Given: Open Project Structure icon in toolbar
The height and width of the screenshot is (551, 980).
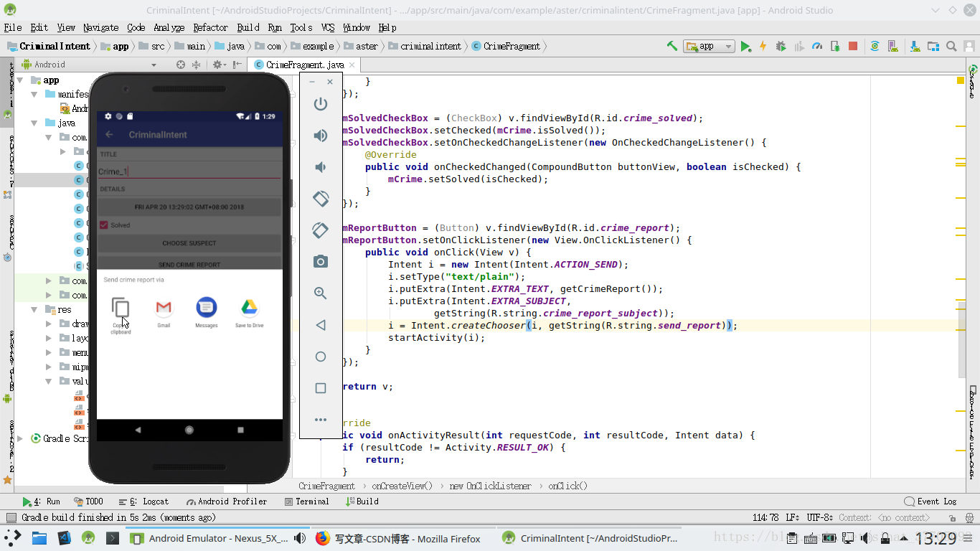Looking at the screenshot, I should point(933,46).
